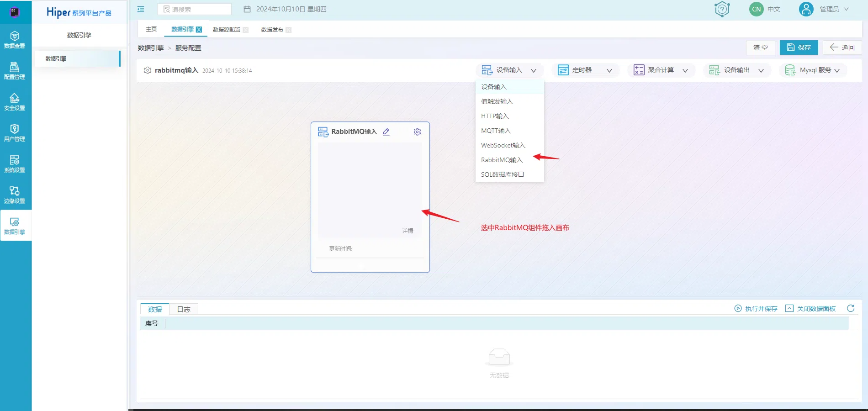Click the 保存 button
The image size is (868, 411).
pos(799,47)
